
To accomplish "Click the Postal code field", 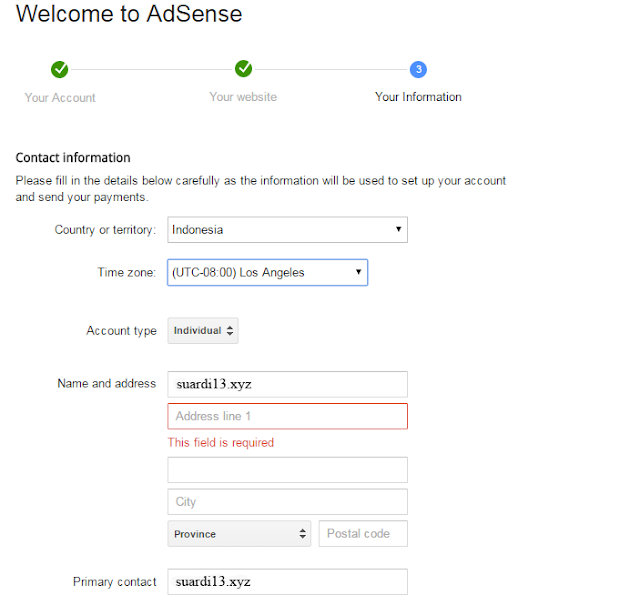I will pos(363,534).
